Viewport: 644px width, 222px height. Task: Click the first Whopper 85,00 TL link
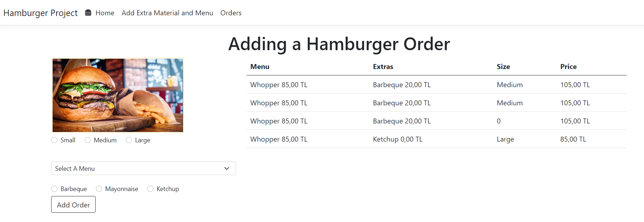279,85
